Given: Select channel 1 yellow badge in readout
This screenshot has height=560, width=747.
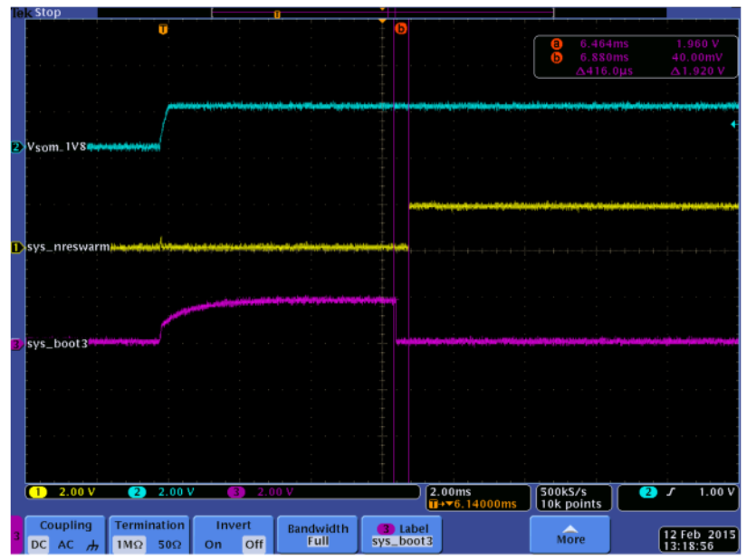Looking at the screenshot, I should click(38, 492).
